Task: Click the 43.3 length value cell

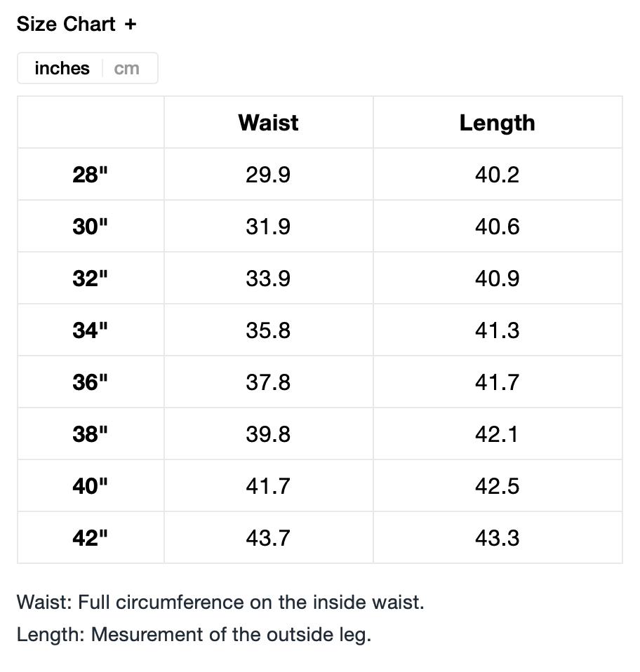Action: [497, 538]
